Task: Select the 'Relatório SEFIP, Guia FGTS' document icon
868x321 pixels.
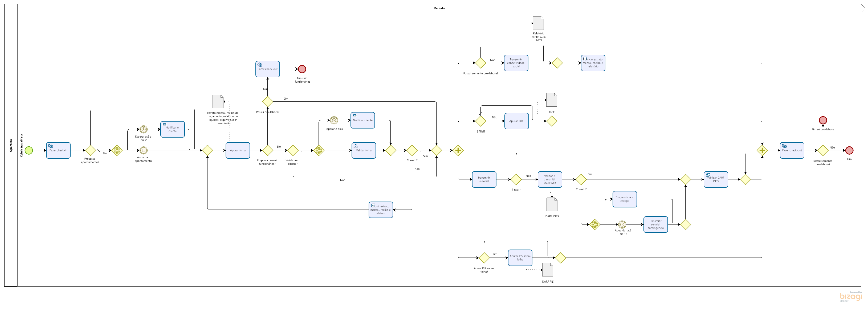Action: click(539, 23)
